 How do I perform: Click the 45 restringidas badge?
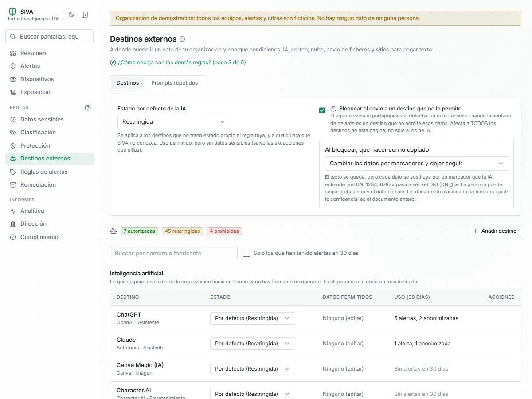(x=182, y=231)
